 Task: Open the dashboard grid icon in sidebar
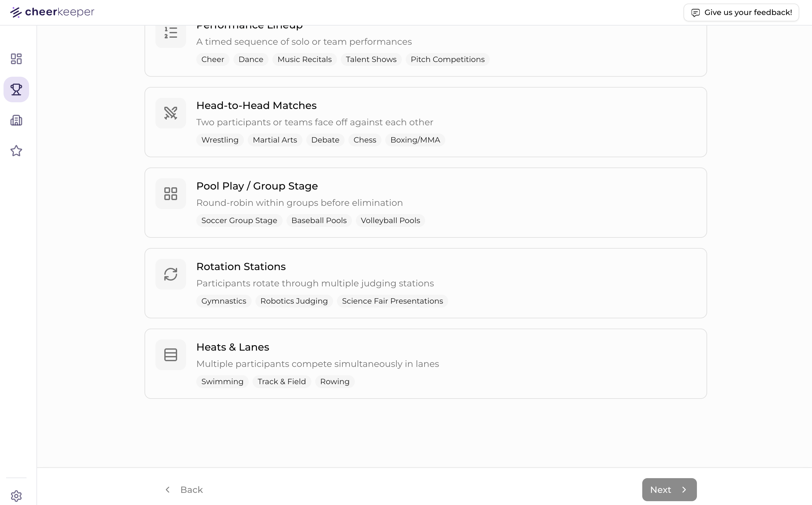(x=16, y=59)
